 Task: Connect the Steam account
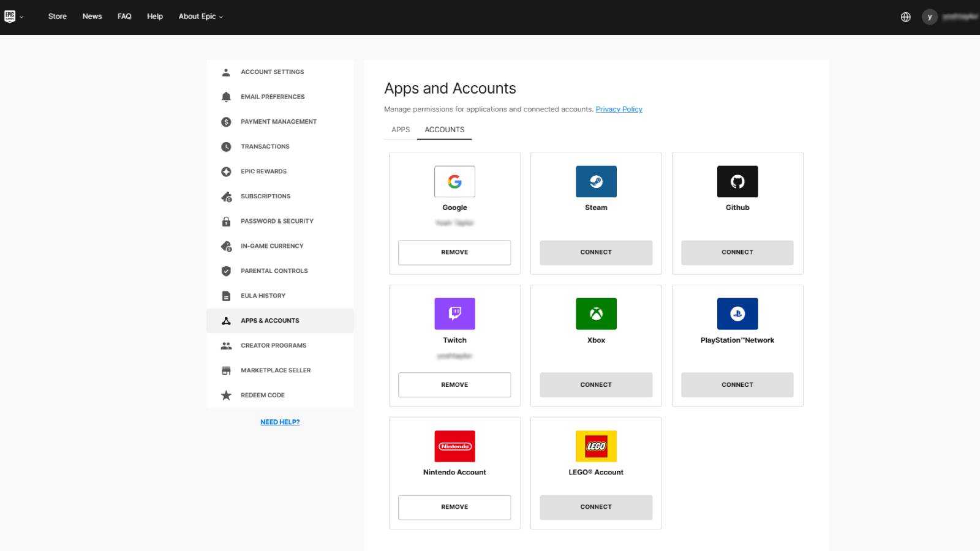pyautogui.click(x=596, y=252)
